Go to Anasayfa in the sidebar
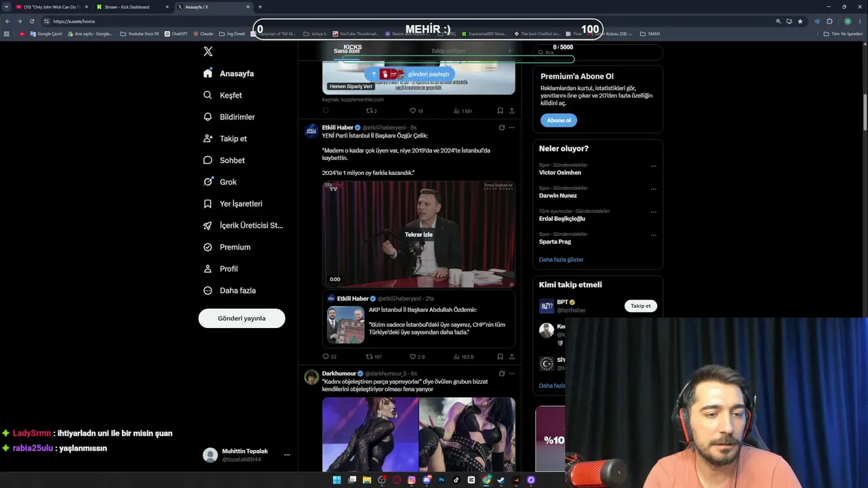Screen dimensions: 868x488 tap(229, 73)
